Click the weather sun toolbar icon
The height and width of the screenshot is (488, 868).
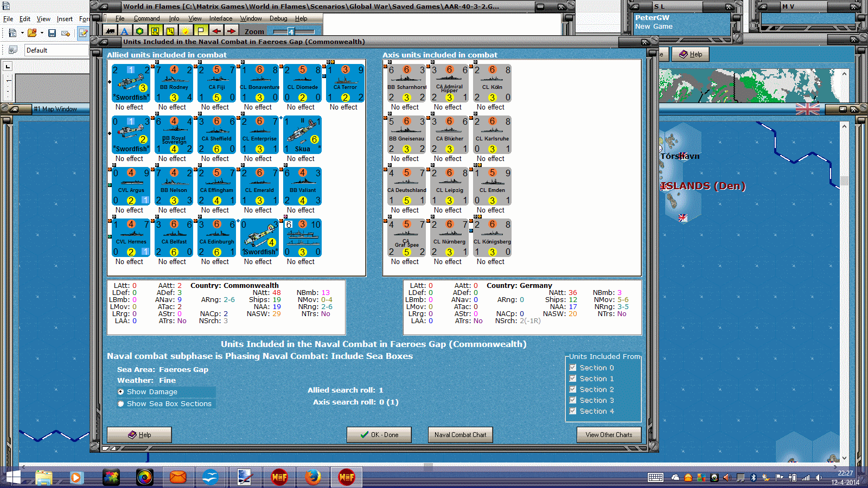185,31
